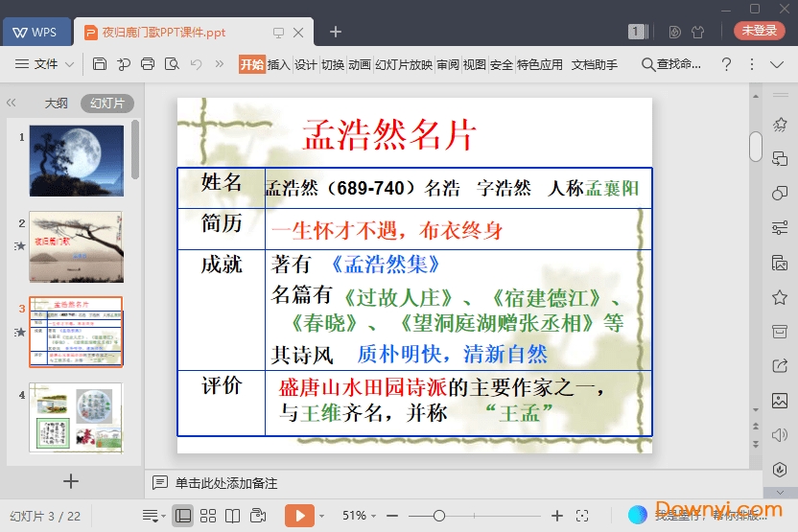The width and height of the screenshot is (798, 532).
Task: Click the vertical scrollbar thumb of slide area
Action: tap(756, 147)
